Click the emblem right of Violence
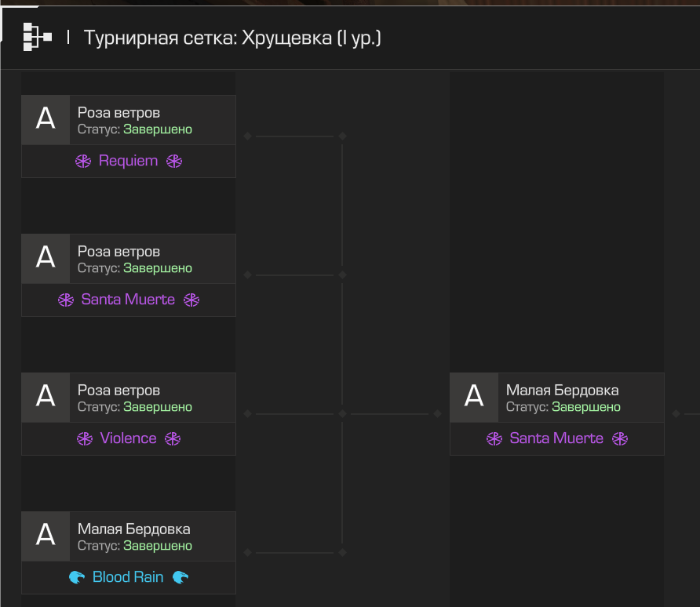Image resolution: width=700 pixels, height=607 pixels. pos(173,438)
